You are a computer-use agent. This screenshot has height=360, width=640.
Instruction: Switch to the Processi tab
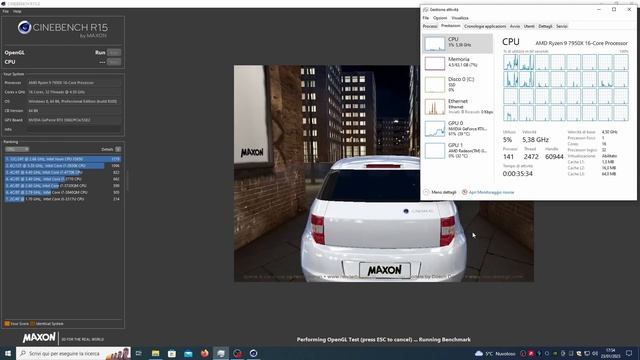point(430,26)
